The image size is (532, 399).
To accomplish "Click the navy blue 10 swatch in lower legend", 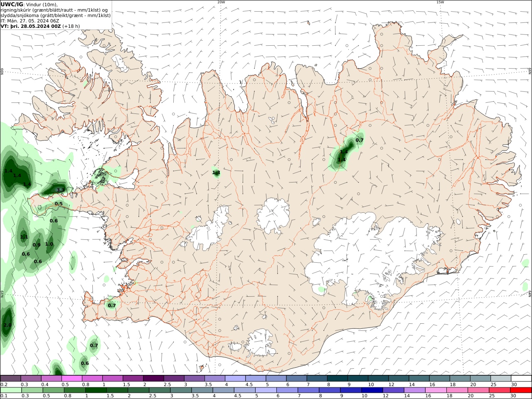I will coord(372,390).
